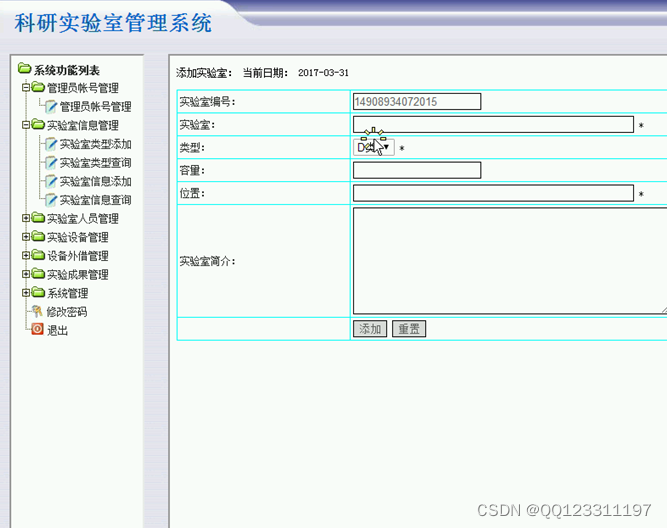
Task: Click the folder icon beside 管理员帐号管理
Action: pos(38,87)
